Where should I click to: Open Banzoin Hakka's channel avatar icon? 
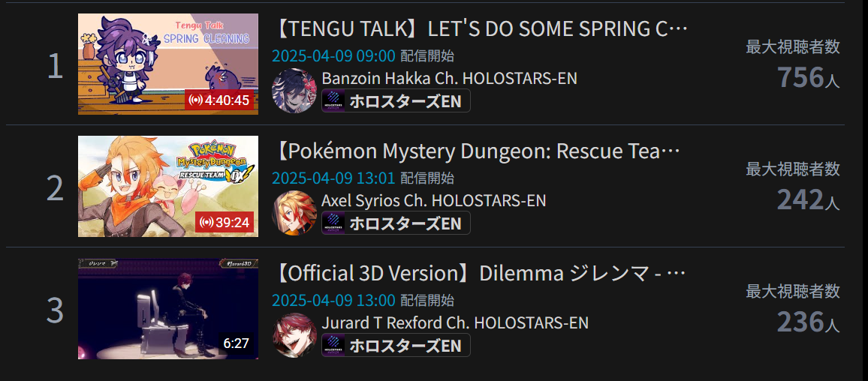[294, 91]
